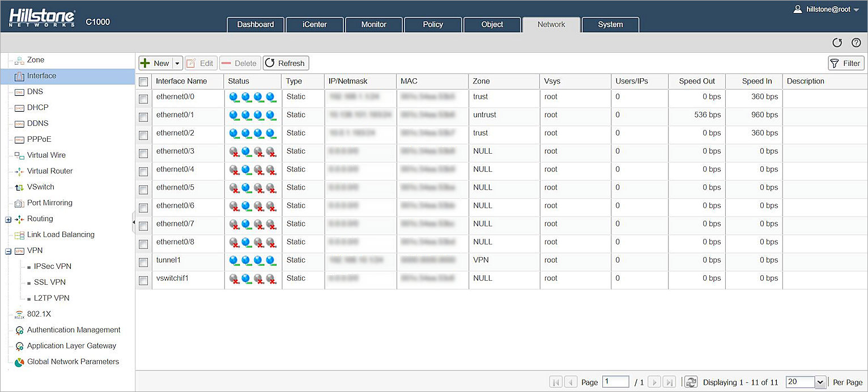Click the Page number input field

(615, 382)
